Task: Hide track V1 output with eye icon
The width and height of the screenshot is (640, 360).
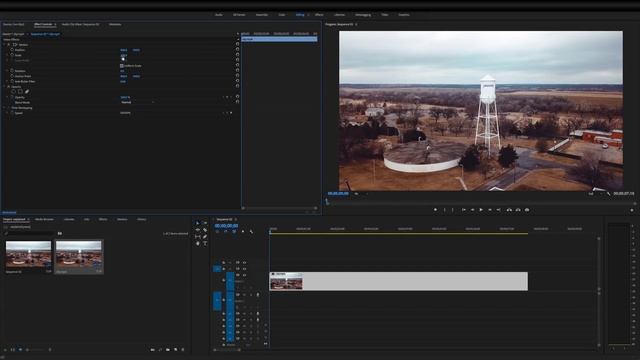Action: click(x=244, y=275)
